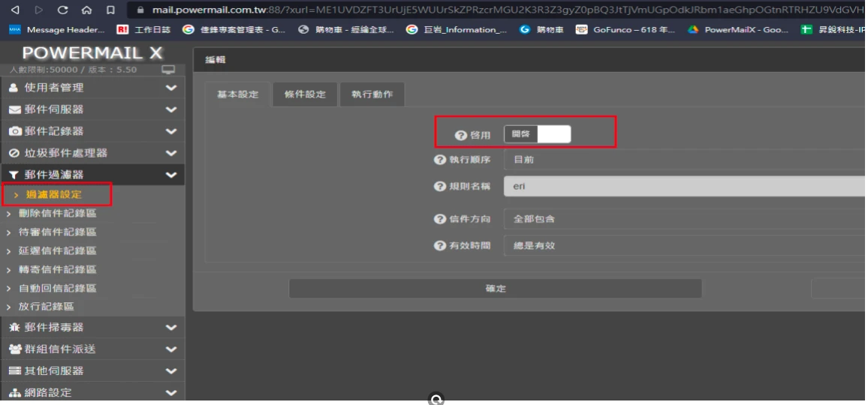Expand 使用者管理 with its chevron
This screenshot has height=405, width=868.
pos(171,88)
